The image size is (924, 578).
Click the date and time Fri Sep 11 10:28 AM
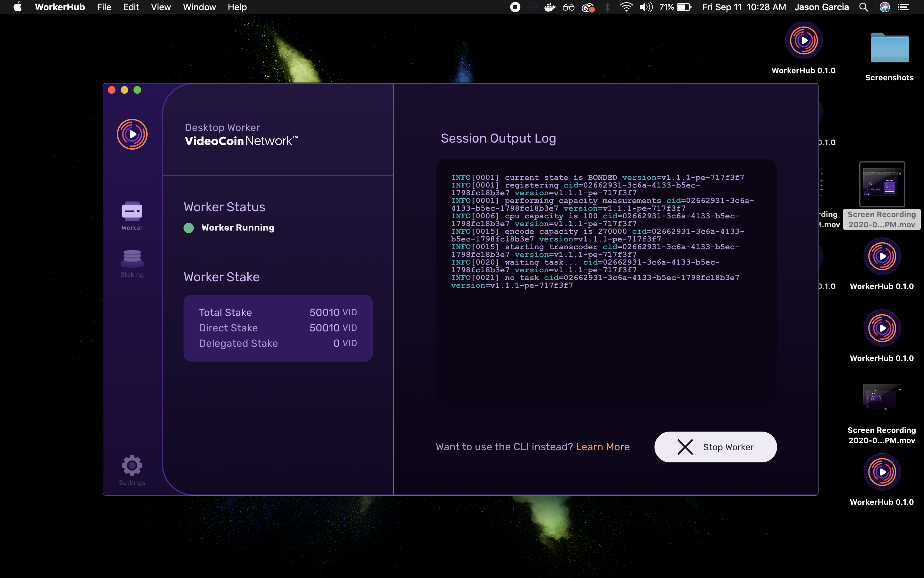click(x=744, y=7)
